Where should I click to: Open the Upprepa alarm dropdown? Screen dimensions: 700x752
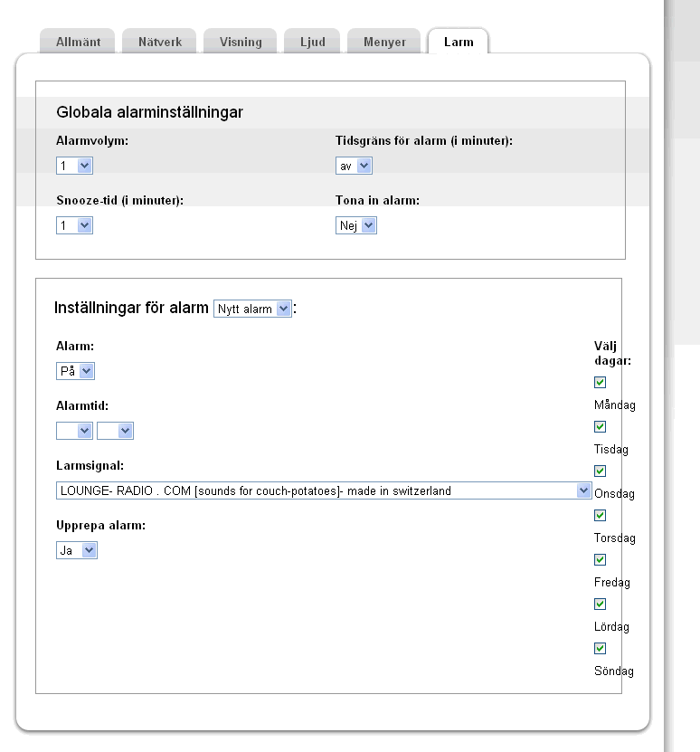[x=77, y=550]
